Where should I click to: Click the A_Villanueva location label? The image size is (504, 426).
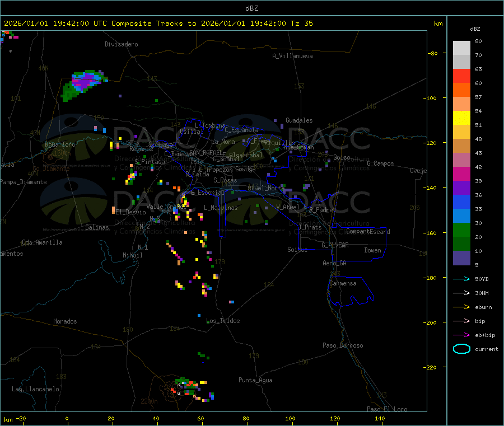pos(292,56)
